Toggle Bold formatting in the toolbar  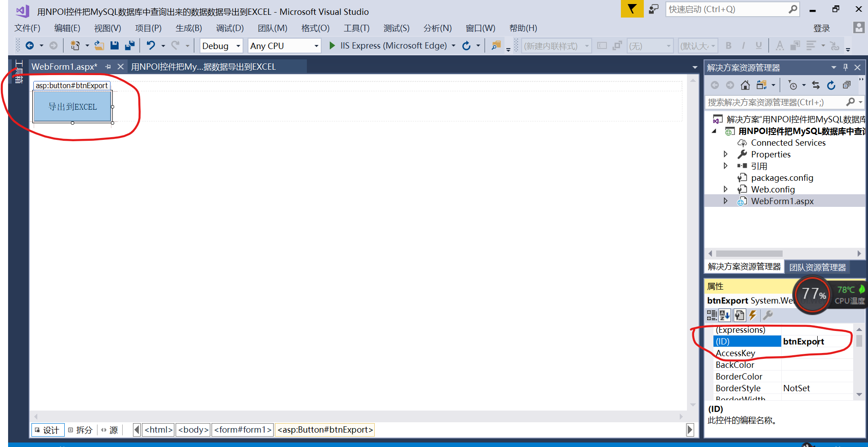pos(729,45)
